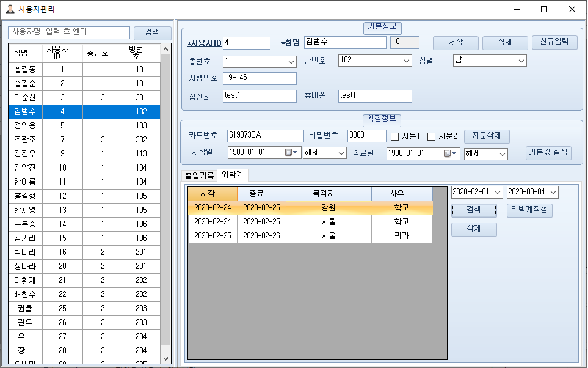Switch to the 출입기록 tab

coord(199,175)
